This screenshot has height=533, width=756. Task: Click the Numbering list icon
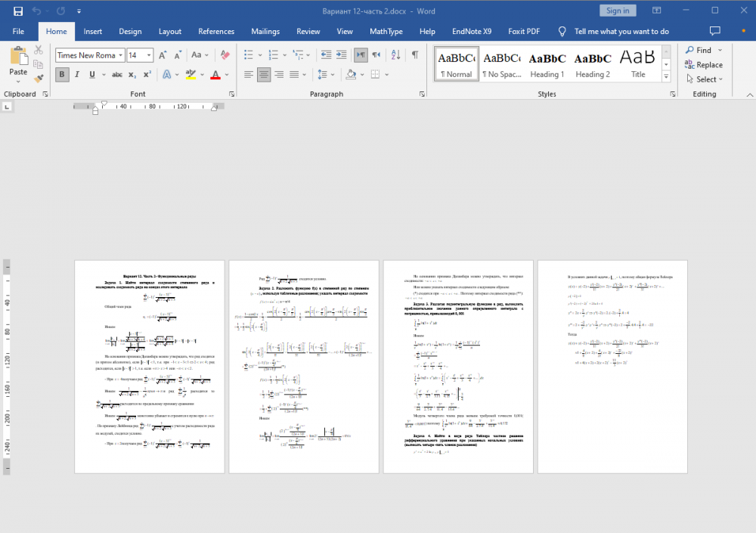coord(274,54)
